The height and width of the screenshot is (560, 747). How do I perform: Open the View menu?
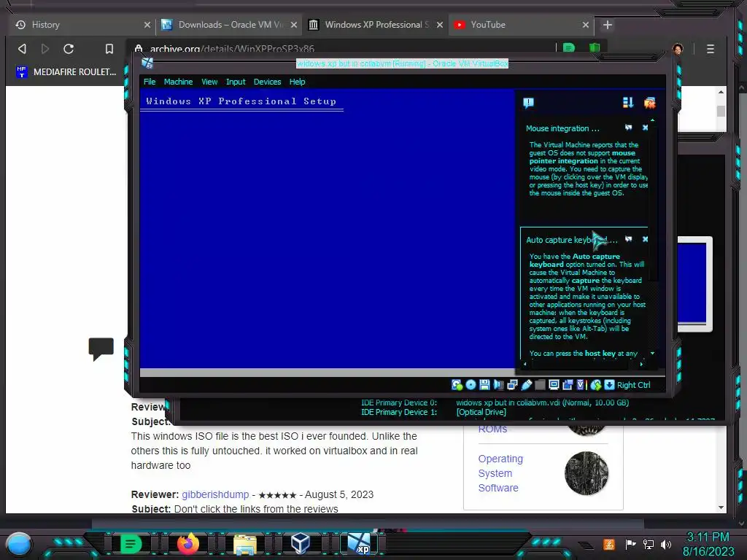tap(209, 82)
